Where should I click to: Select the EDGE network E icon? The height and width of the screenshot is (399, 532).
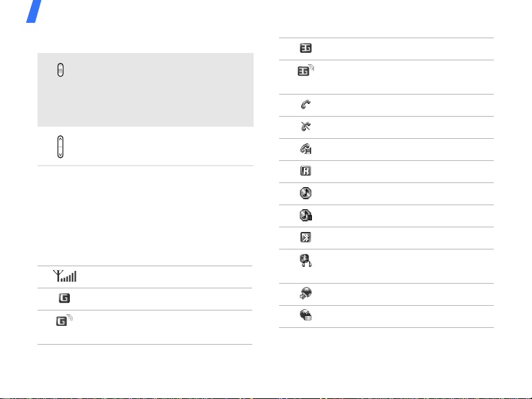tap(306, 48)
